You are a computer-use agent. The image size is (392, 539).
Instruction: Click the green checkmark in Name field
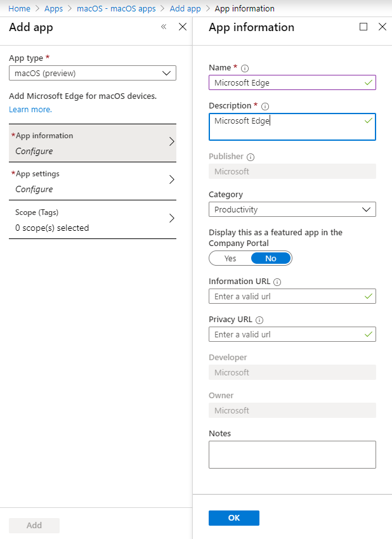click(x=369, y=82)
